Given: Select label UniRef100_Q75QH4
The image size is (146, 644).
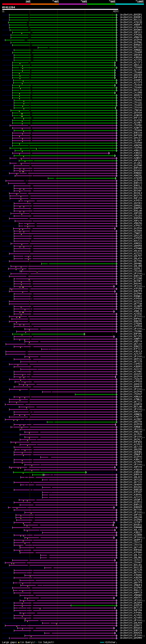Looking at the screenshot, I should click(131, 324).
